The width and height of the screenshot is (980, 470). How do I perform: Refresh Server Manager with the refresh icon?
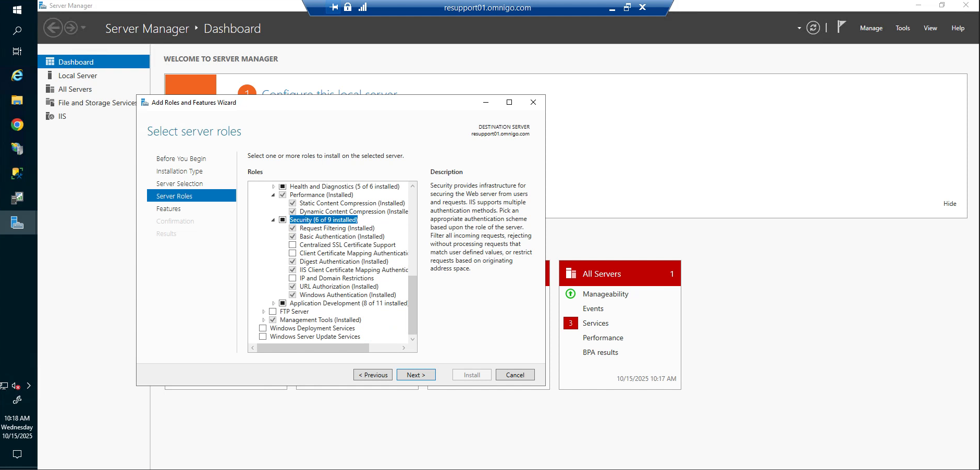(x=813, y=28)
